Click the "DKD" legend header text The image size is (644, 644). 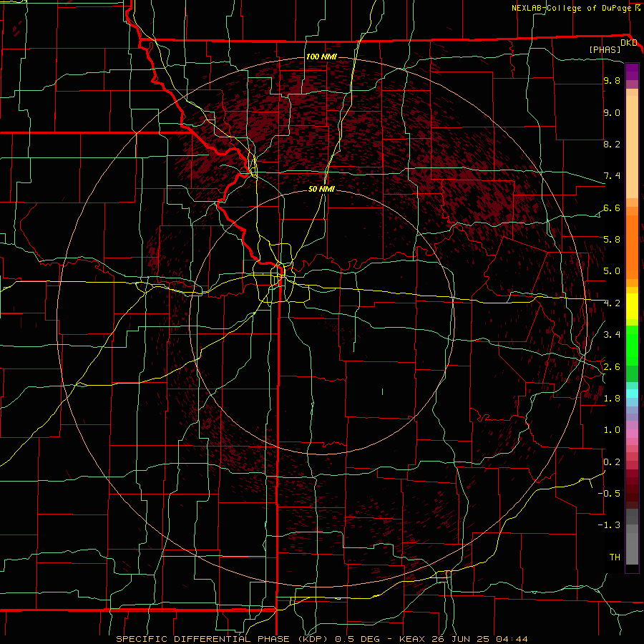pyautogui.click(x=629, y=43)
